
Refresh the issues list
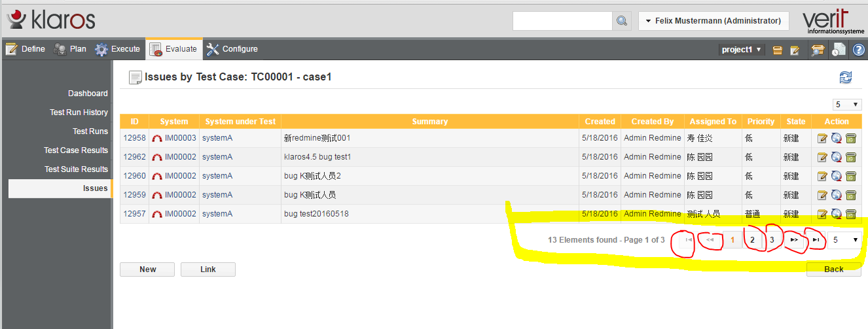coord(846,77)
